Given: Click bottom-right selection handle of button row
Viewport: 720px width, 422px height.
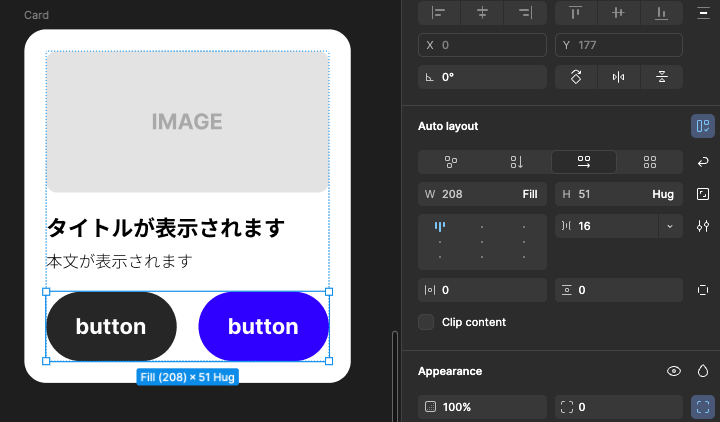Looking at the screenshot, I should [x=329, y=361].
